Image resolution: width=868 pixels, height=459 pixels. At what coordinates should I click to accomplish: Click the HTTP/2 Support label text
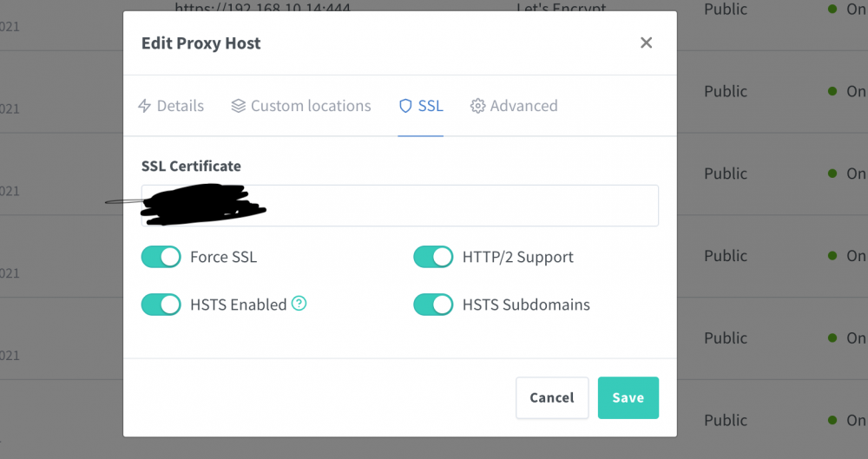click(518, 257)
